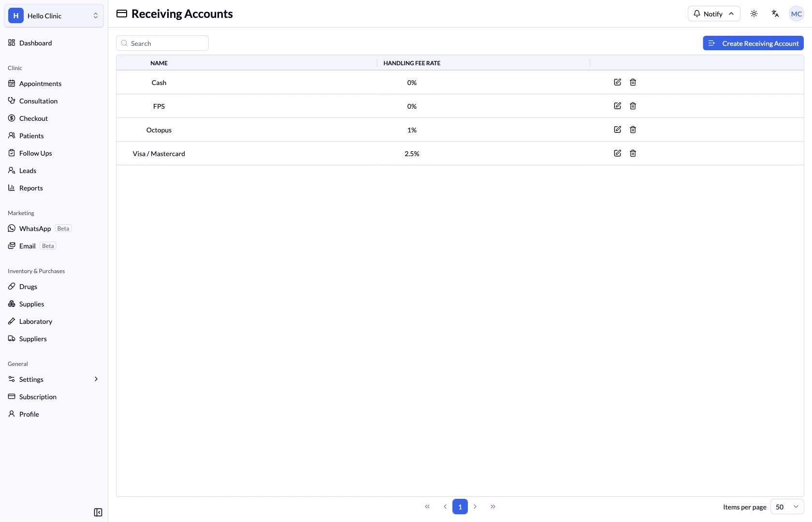This screenshot has height=522, width=812.
Task: Open Drugs inventory in sidebar
Action: [54, 286]
